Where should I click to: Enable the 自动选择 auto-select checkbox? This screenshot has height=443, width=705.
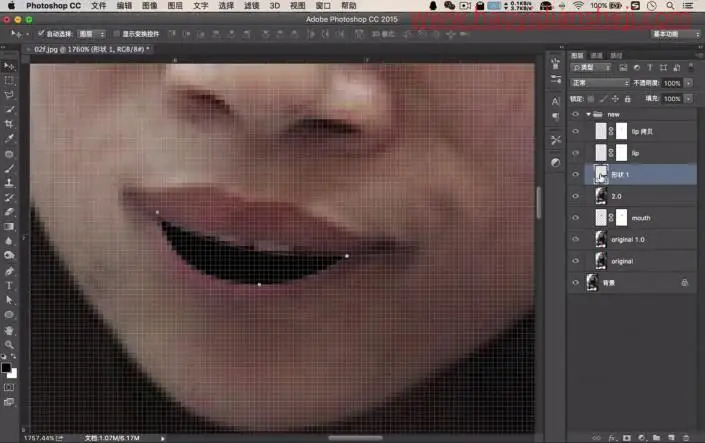(41, 34)
